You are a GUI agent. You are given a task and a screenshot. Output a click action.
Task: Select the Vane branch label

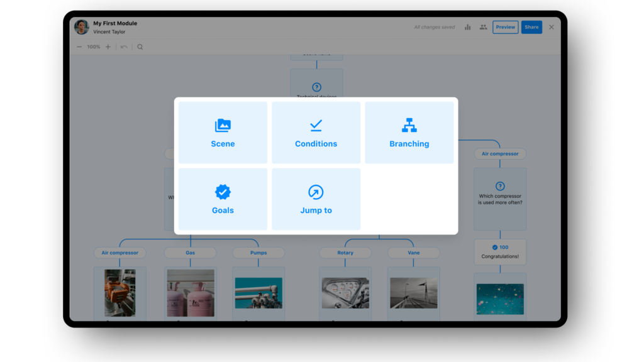point(414,253)
